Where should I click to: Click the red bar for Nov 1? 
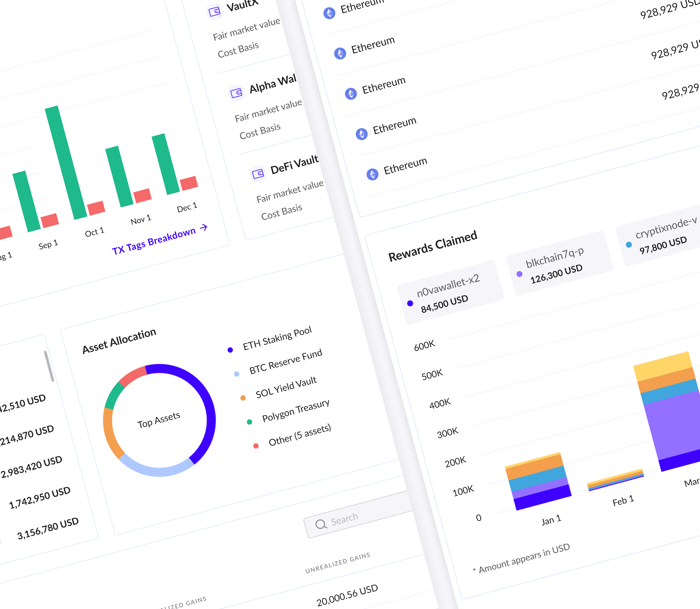143,196
